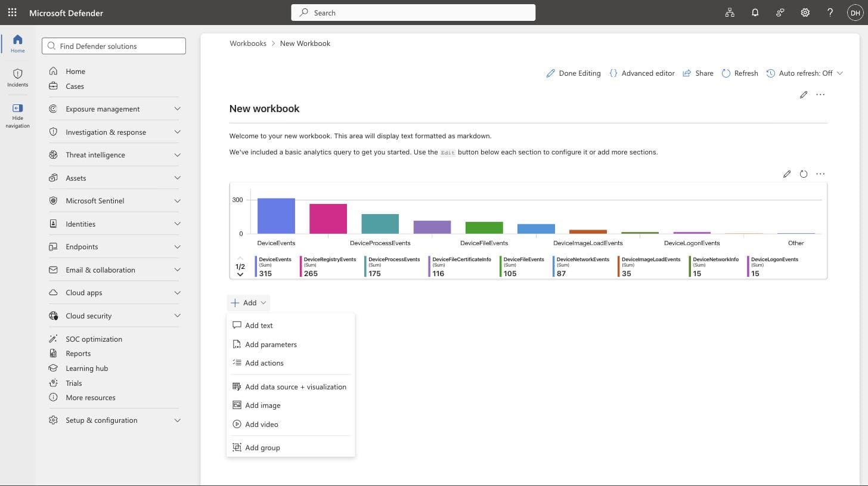Open More resources in the sidebar
The height and width of the screenshot is (486, 868).
coord(91,398)
